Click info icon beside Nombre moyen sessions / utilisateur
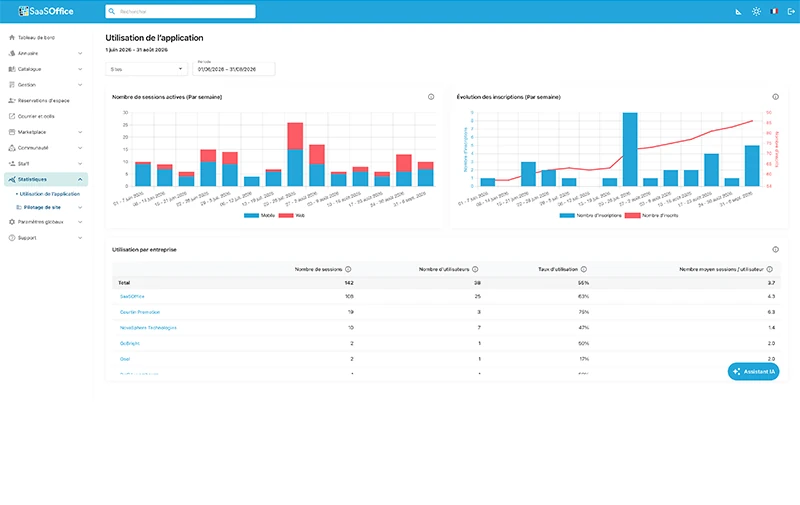 (769, 269)
